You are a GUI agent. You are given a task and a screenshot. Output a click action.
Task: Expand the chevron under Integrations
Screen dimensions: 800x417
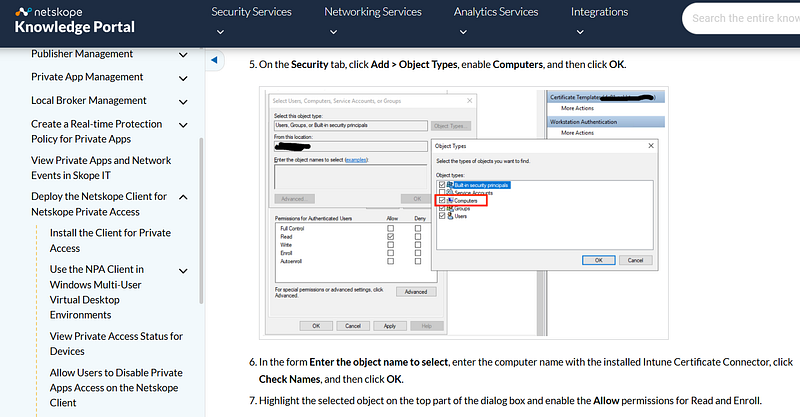click(x=580, y=32)
